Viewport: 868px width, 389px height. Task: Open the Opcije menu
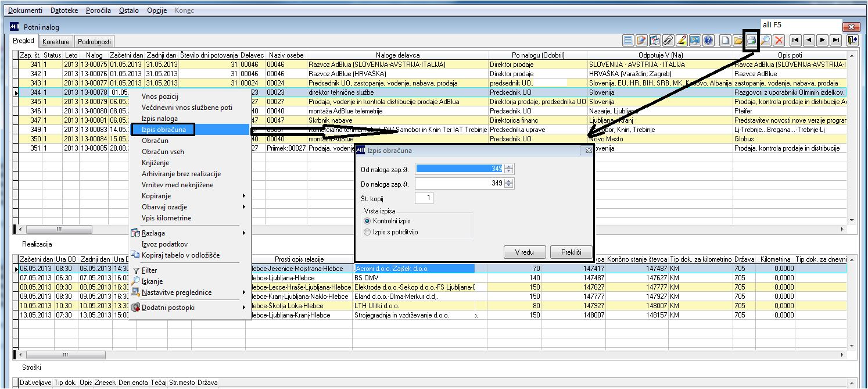(157, 10)
